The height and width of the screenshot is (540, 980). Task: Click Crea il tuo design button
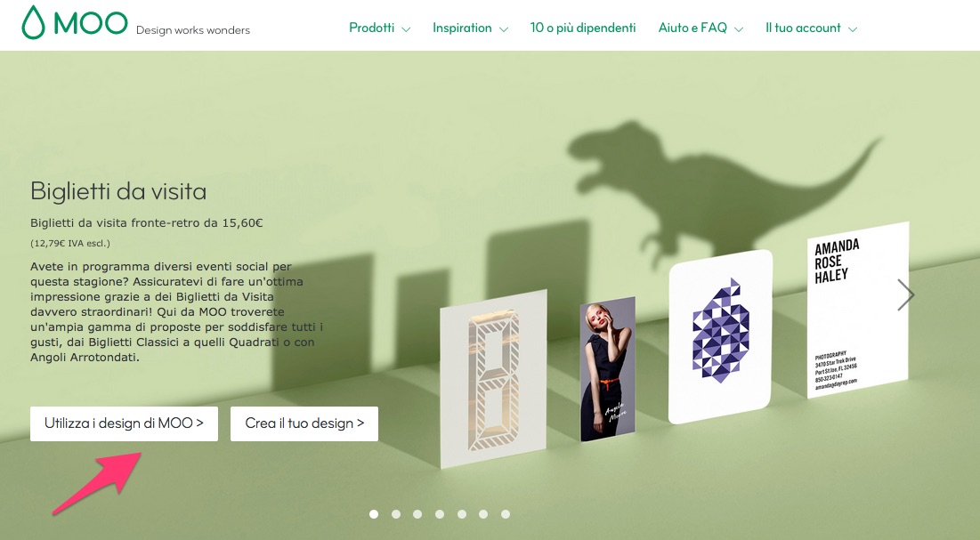coord(304,423)
